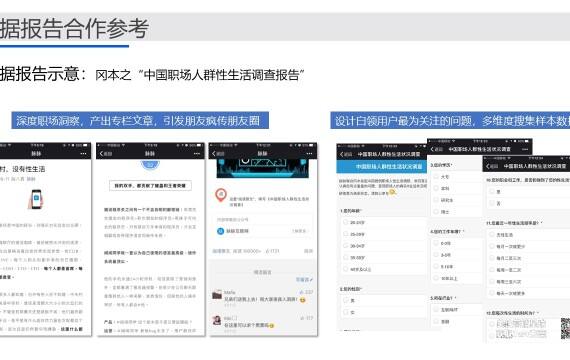The image size is (570, 360).
Task: Click the hand-holding-phone illustration in article
Action: [x=36, y=199]
